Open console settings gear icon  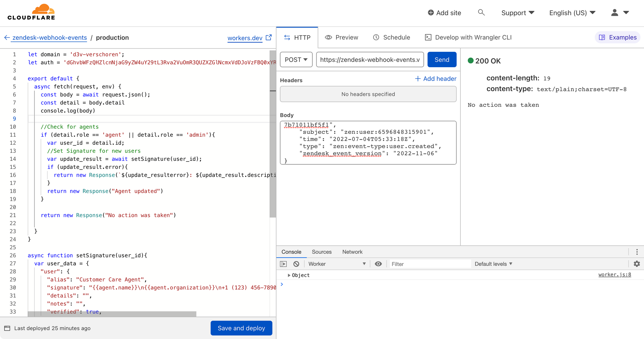coord(637,264)
